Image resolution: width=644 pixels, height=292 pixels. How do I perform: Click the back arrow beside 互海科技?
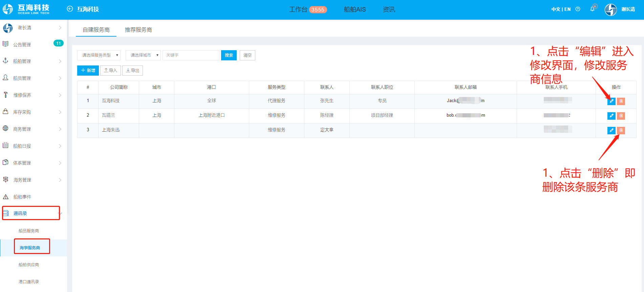70,9
